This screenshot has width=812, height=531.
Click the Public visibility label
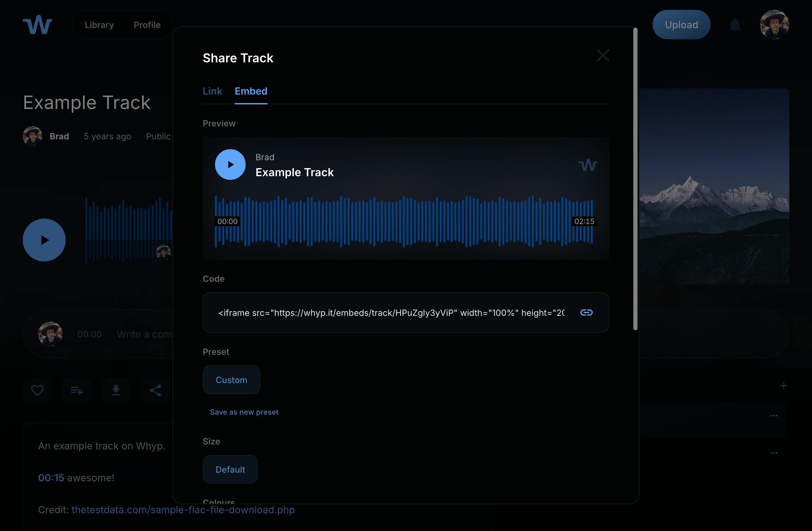[158, 136]
